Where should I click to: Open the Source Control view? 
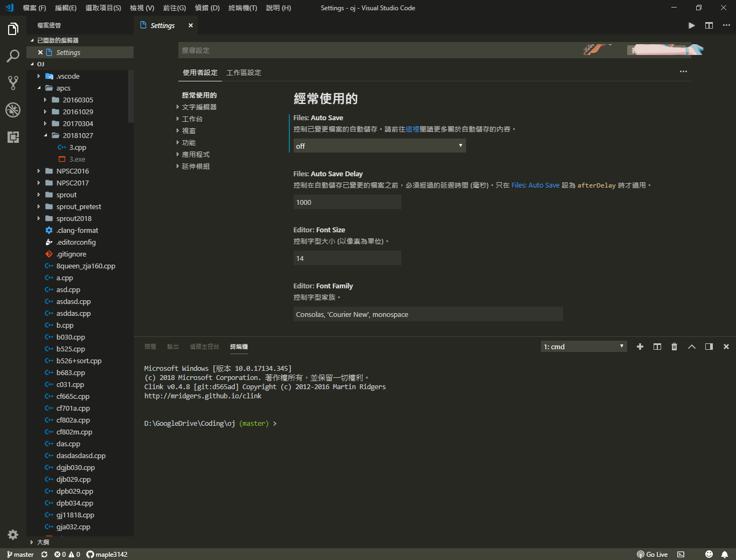[x=13, y=82]
